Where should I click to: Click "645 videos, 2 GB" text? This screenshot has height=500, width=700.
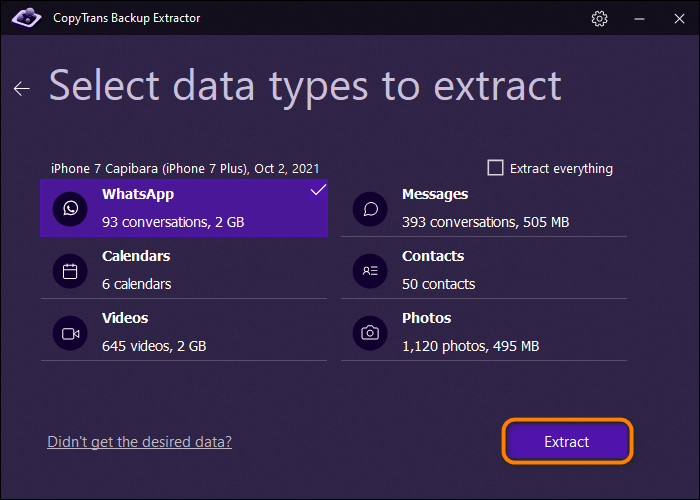[154, 346]
